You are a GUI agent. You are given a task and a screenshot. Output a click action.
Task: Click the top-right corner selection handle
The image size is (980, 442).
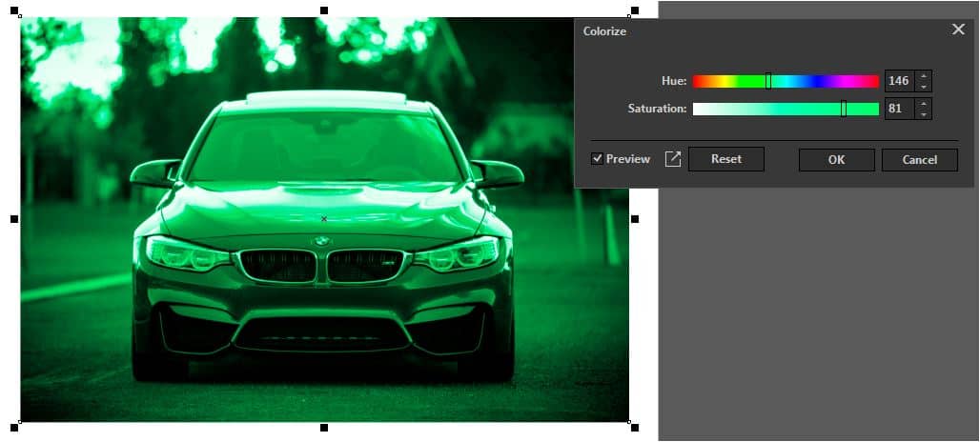click(634, 10)
